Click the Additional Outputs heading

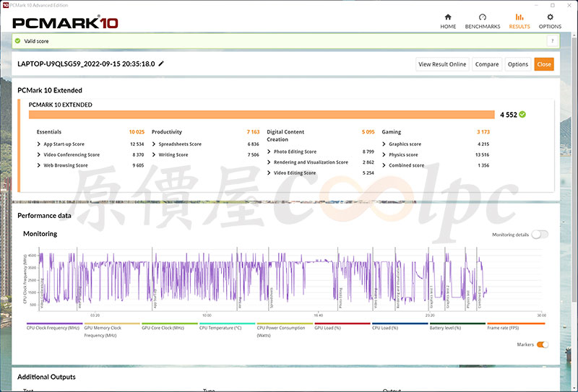click(46, 377)
